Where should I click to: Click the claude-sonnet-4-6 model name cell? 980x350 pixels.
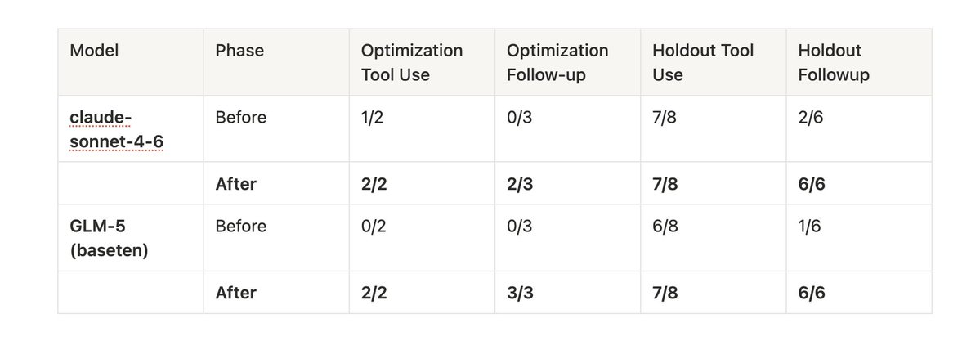point(115,128)
